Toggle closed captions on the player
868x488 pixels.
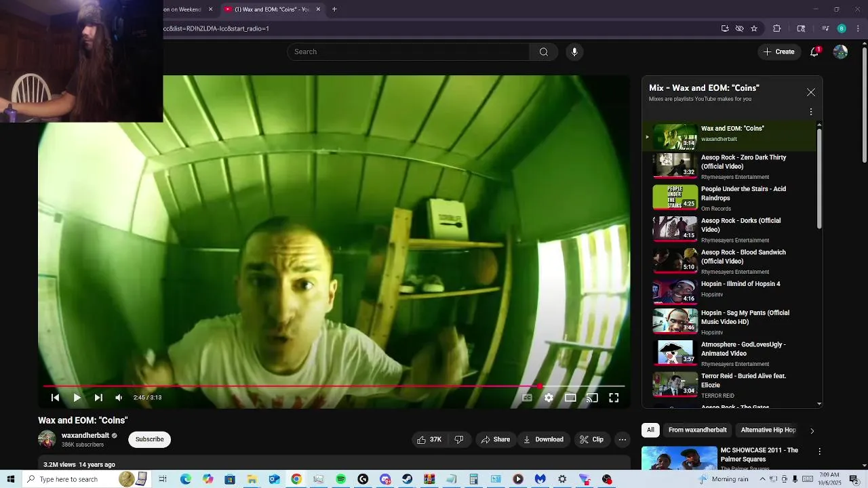pyautogui.click(x=527, y=398)
